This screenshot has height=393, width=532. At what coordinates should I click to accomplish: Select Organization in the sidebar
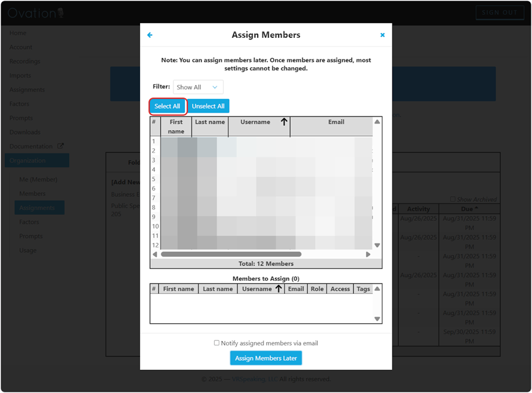tap(37, 160)
